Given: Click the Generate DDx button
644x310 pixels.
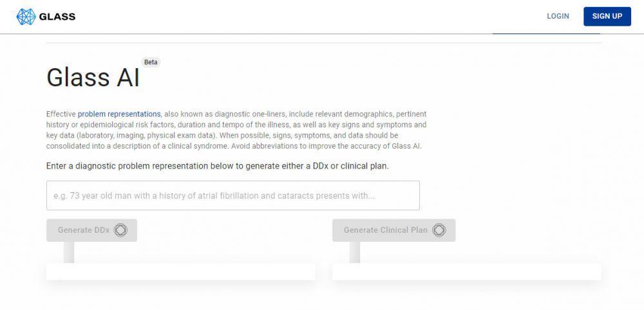Looking at the screenshot, I should [91, 230].
